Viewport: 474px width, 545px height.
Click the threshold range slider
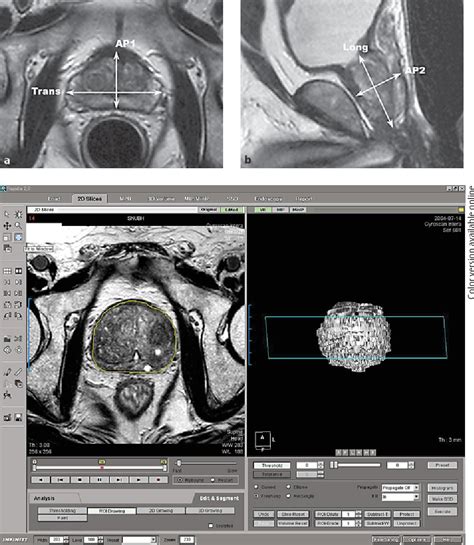click(355, 465)
